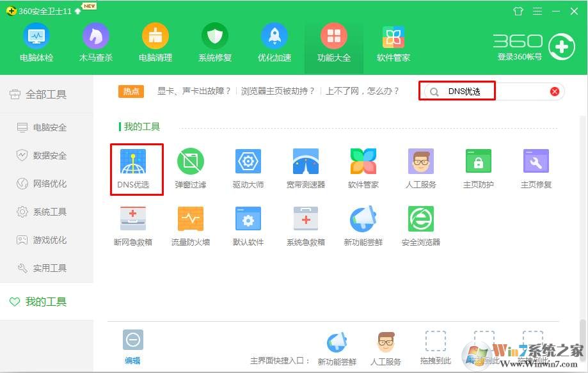The image size is (588, 373).
Task: Select 网络优化 category in sidebar
Action: tap(46, 184)
